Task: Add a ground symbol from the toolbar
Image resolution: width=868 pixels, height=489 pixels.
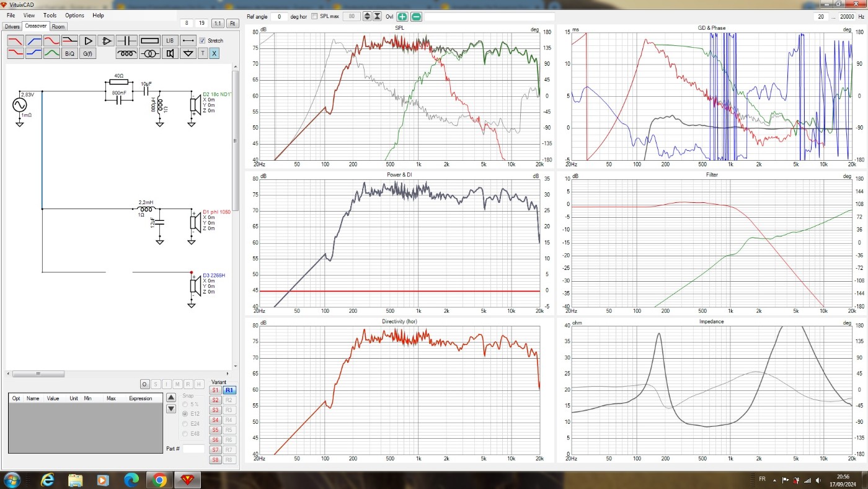Action: [x=188, y=53]
